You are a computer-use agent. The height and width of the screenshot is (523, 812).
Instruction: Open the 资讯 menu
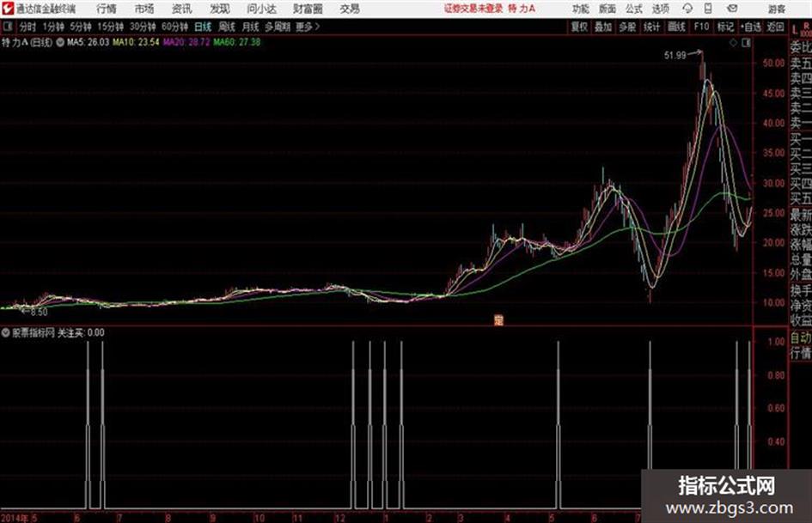(182, 9)
